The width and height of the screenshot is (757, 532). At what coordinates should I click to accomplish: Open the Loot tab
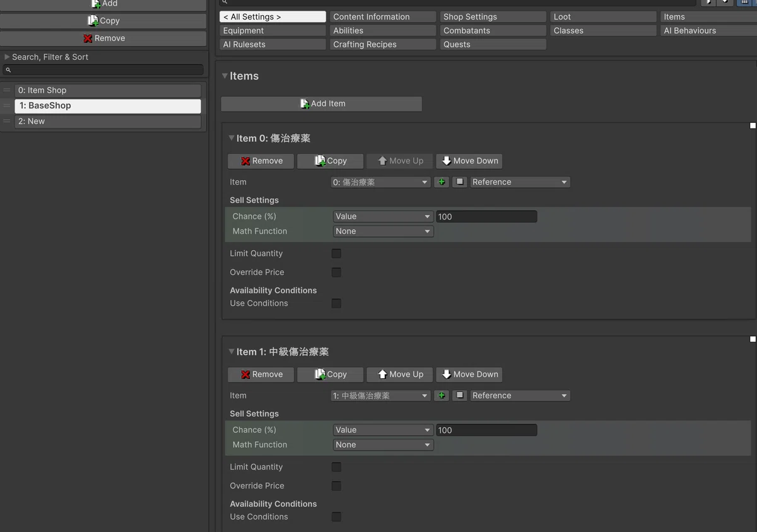603,17
